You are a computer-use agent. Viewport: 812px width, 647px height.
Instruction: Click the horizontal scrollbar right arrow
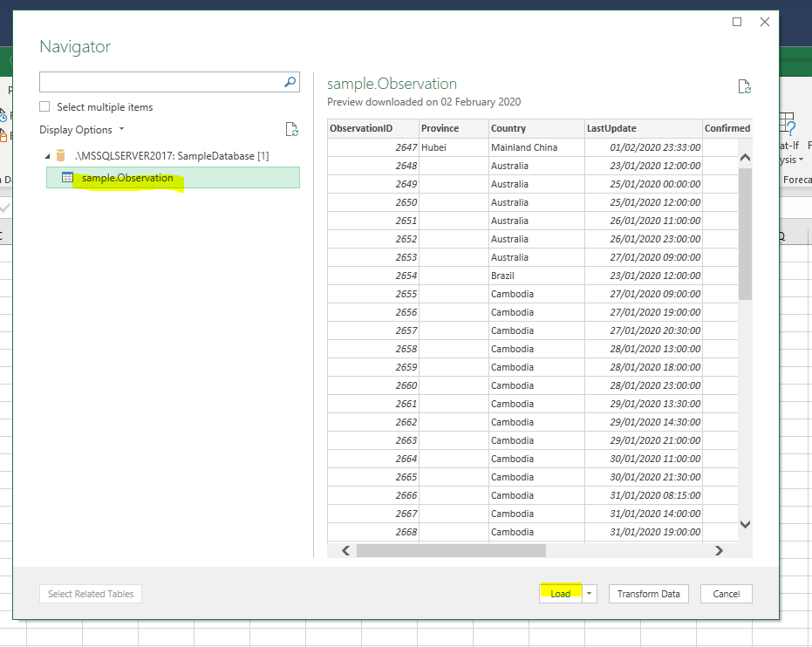[x=719, y=551]
